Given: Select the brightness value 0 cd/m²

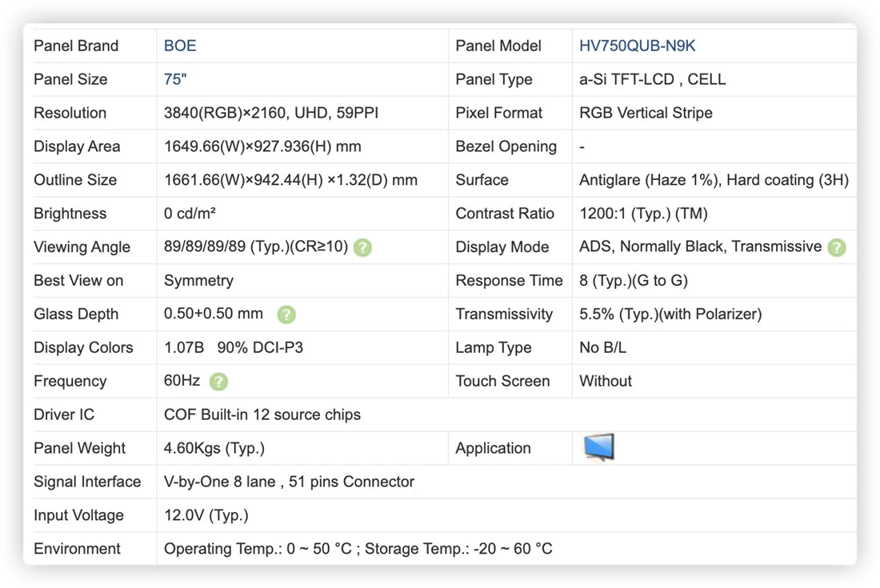Looking at the screenshot, I should 190,214.
